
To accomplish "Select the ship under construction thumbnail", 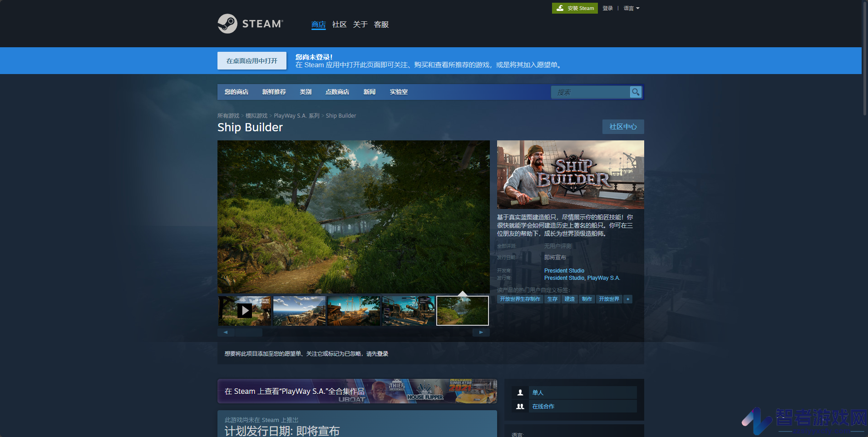I will (354, 311).
